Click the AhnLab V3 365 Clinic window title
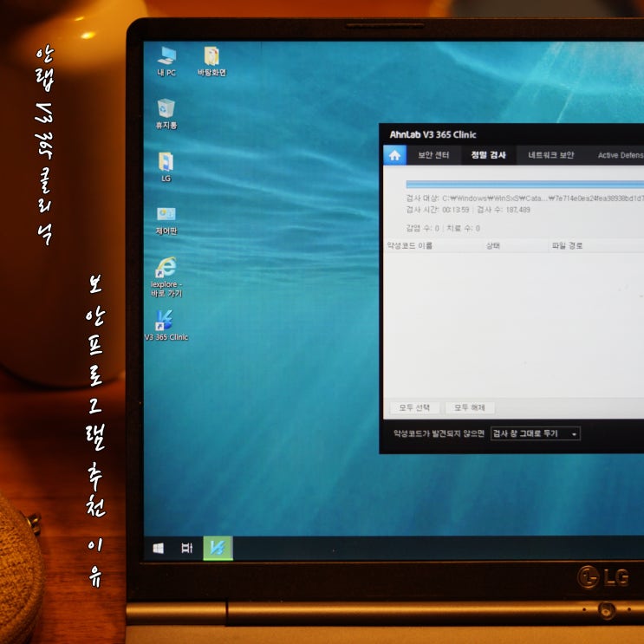Screen dimensions: 644x644 coord(433,134)
